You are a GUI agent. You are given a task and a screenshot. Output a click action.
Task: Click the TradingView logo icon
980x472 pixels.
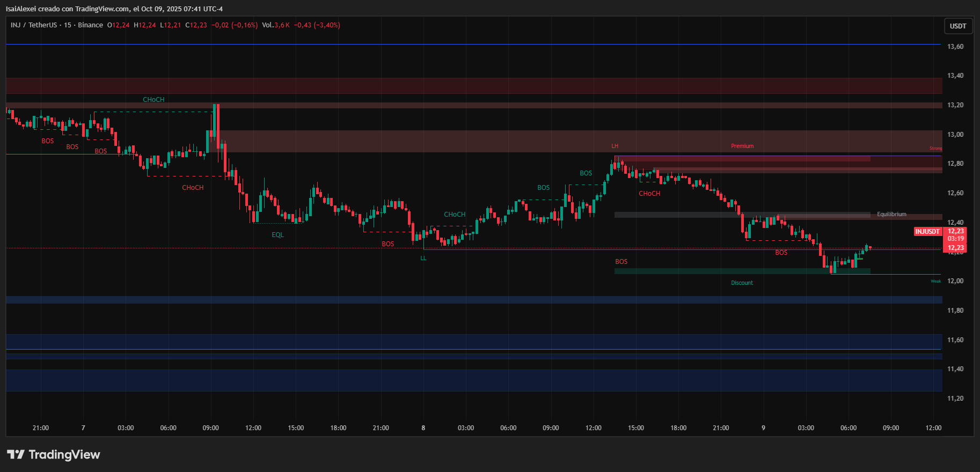tap(16, 455)
